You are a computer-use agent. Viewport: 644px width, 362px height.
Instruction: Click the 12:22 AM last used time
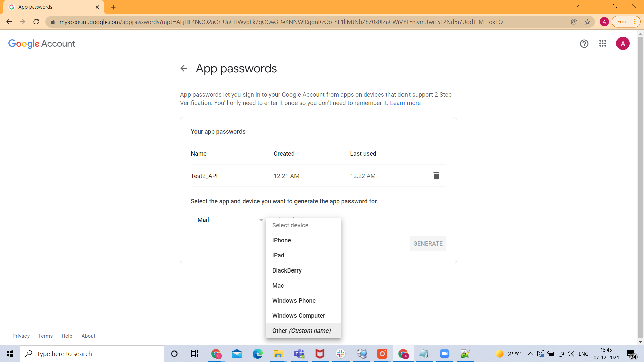coord(363,176)
